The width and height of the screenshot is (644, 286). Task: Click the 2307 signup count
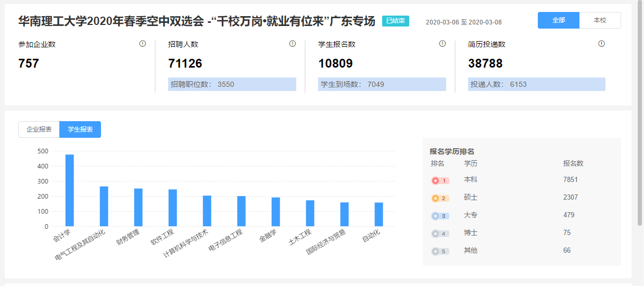point(571,198)
